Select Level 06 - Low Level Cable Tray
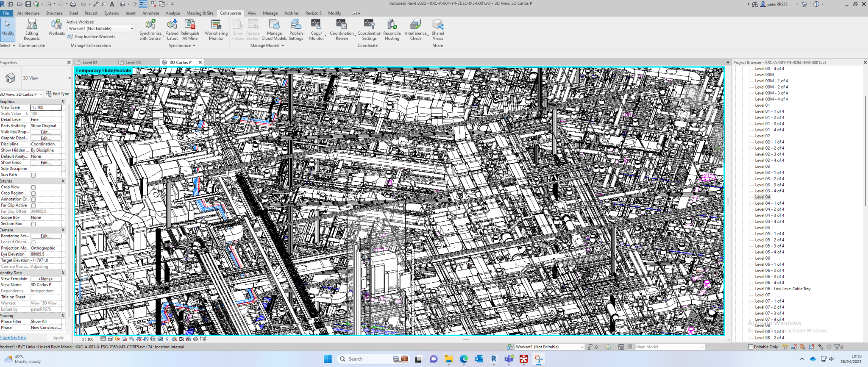868x367 pixels. [782, 289]
